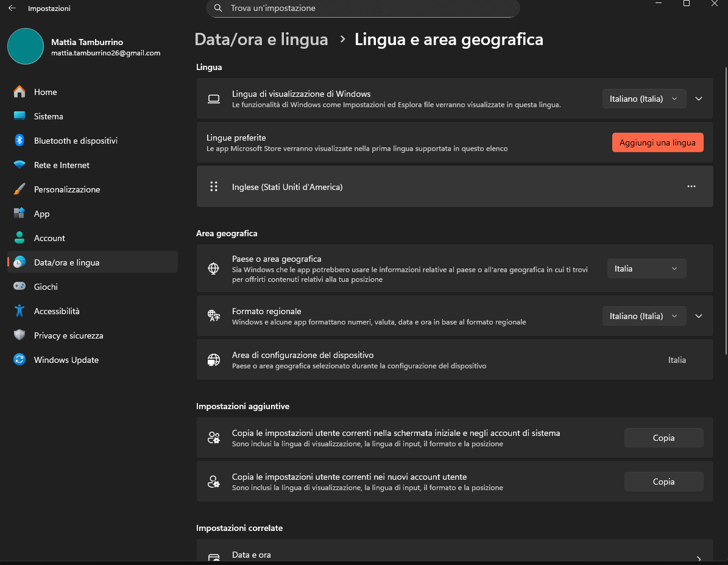
Task: Go to Windows Update page
Action: pos(93,359)
